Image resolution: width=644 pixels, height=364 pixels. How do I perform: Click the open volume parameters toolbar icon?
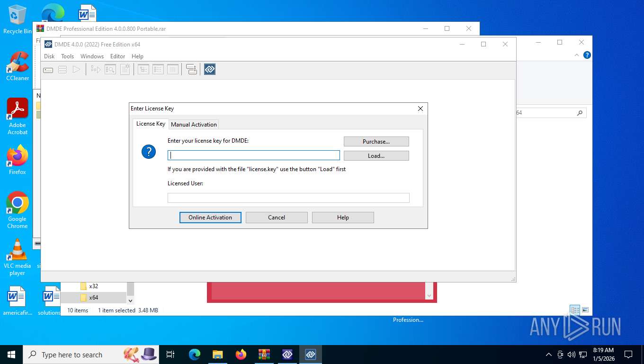96,70
